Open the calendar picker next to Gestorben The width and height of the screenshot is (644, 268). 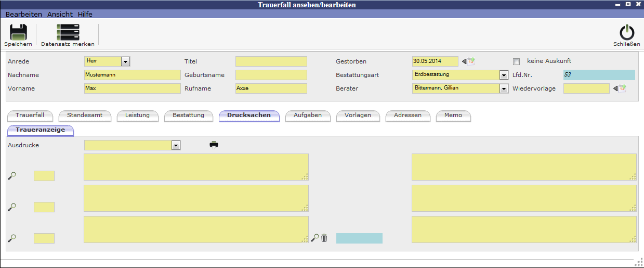pos(469,61)
